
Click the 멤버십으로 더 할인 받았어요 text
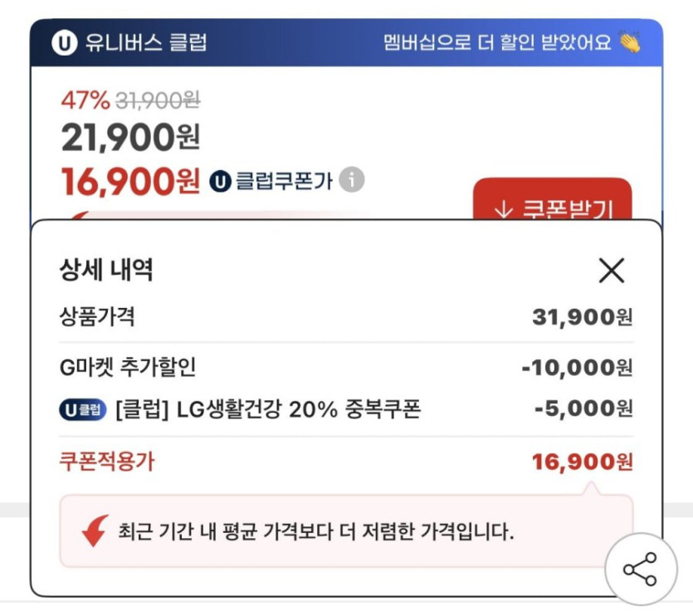497,42
